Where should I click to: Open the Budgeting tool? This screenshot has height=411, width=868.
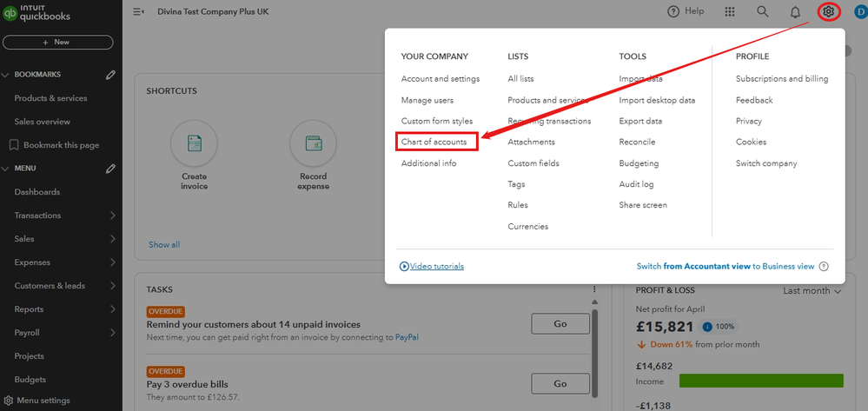pos(639,163)
